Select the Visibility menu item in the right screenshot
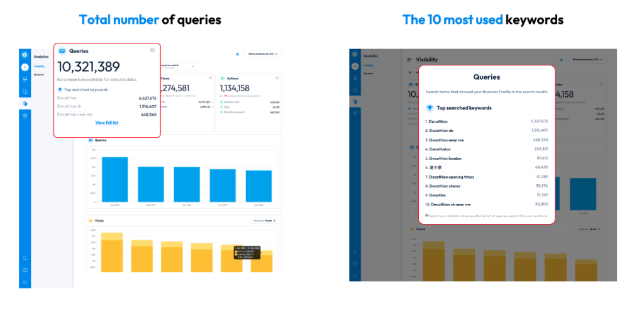The image size is (644, 317). (369, 65)
